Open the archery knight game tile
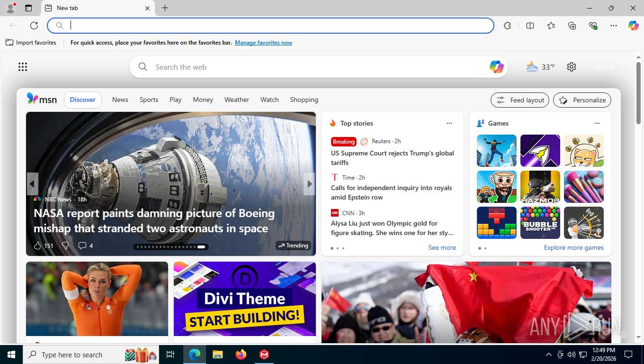Viewport: 644px width, 364px height. (584, 223)
